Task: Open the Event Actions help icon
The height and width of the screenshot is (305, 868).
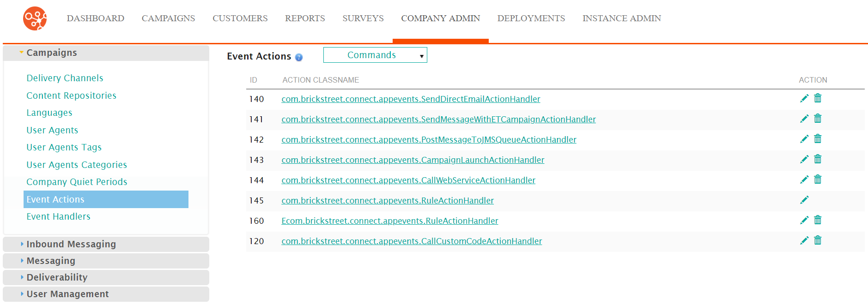Action: [x=299, y=57]
